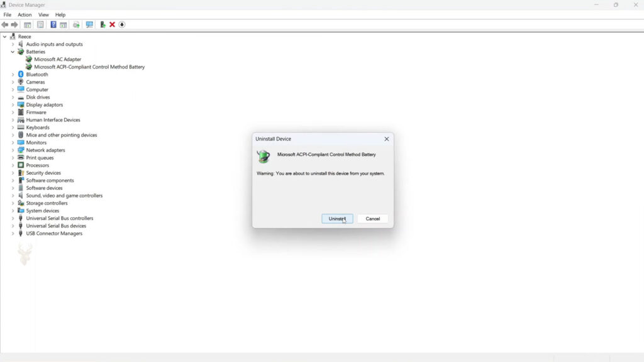
Task: Open the View menu
Action: click(43, 15)
